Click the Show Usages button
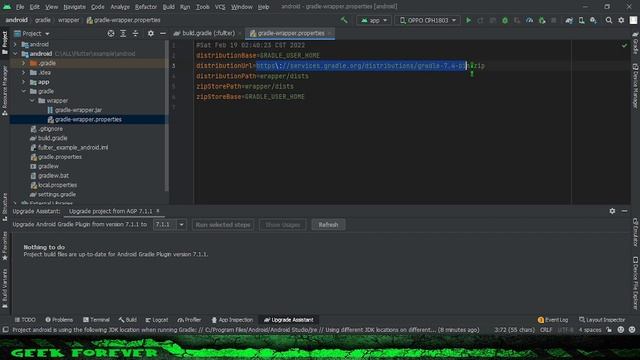 tap(282, 224)
